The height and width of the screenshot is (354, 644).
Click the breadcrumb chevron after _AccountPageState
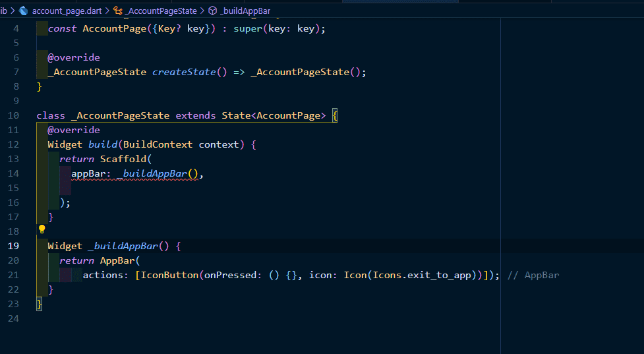point(202,11)
